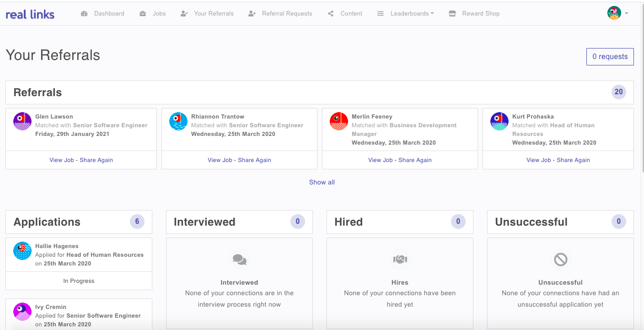Image resolution: width=644 pixels, height=330 pixels.
Task: Select Hallie Hagenes' avatar in Applications
Action: pos(22,251)
